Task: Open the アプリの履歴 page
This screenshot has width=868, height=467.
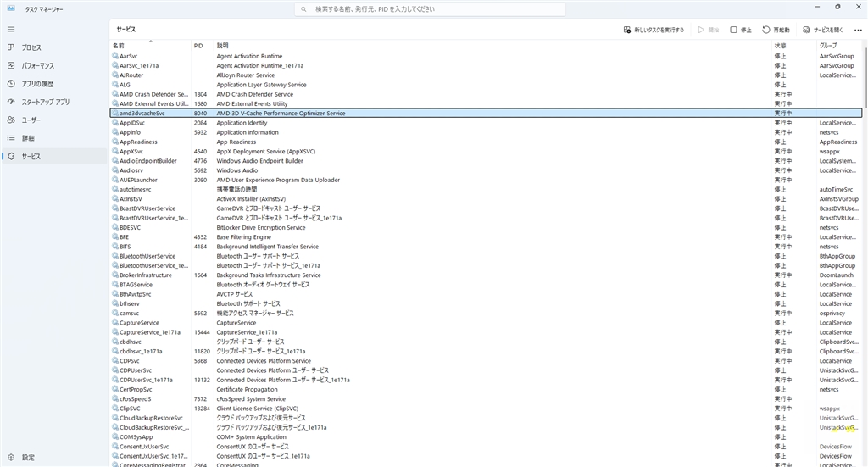Action: tap(53, 84)
